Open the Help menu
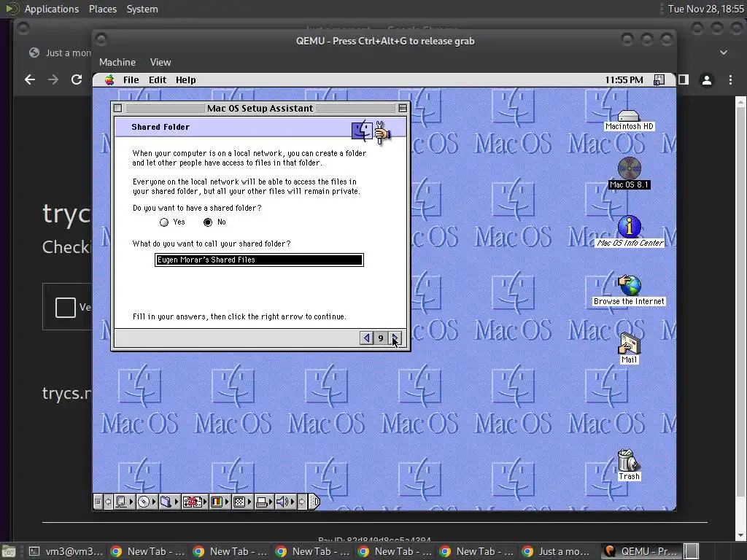 pos(186,80)
